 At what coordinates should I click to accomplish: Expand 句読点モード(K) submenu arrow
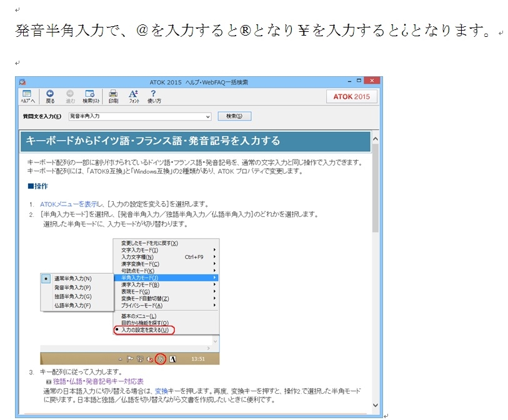pos(214,271)
